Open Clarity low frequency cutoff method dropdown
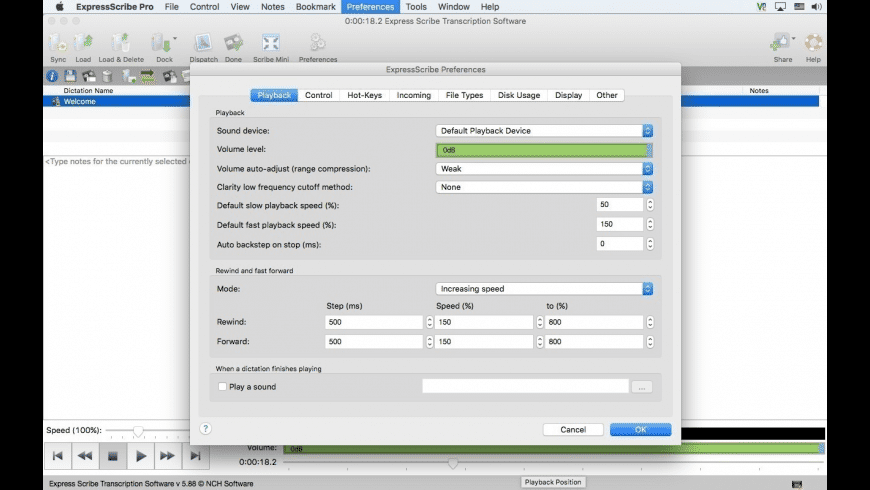Screen dimensions: 870x490 tap(544, 187)
